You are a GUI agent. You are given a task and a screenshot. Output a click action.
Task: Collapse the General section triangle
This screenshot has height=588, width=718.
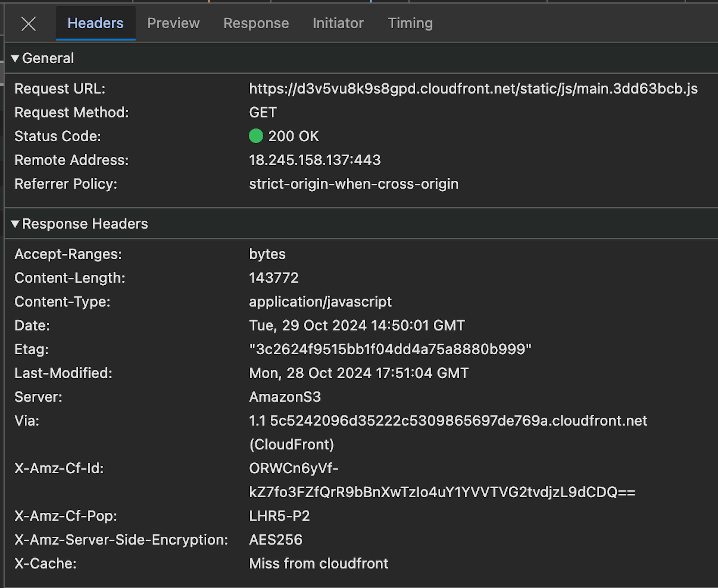click(x=15, y=58)
